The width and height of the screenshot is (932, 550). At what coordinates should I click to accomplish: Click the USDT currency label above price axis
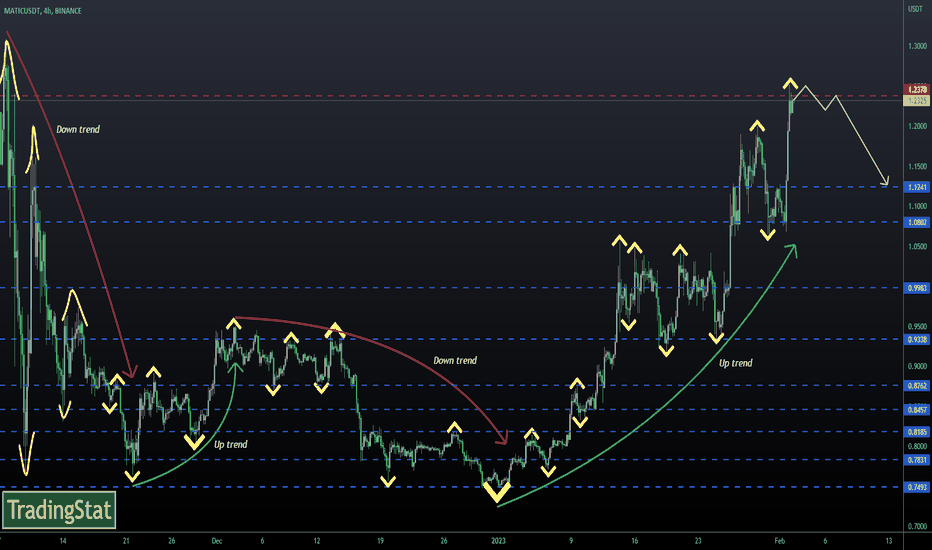click(915, 9)
